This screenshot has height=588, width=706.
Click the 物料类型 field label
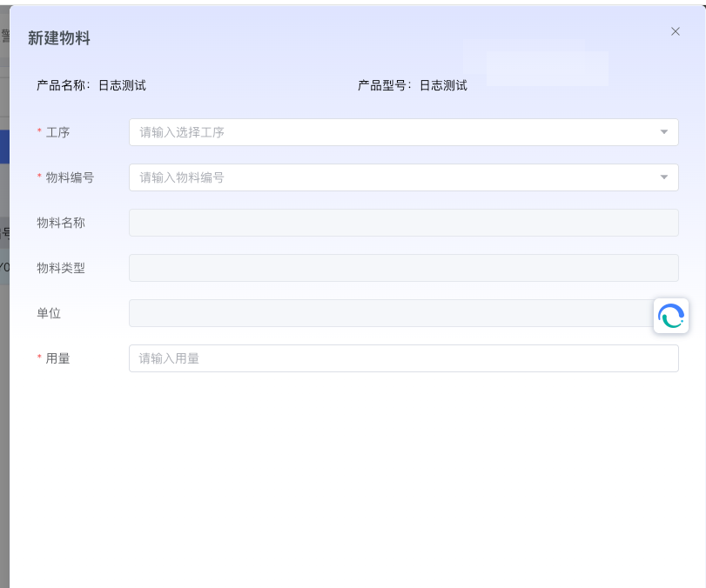tap(61, 268)
